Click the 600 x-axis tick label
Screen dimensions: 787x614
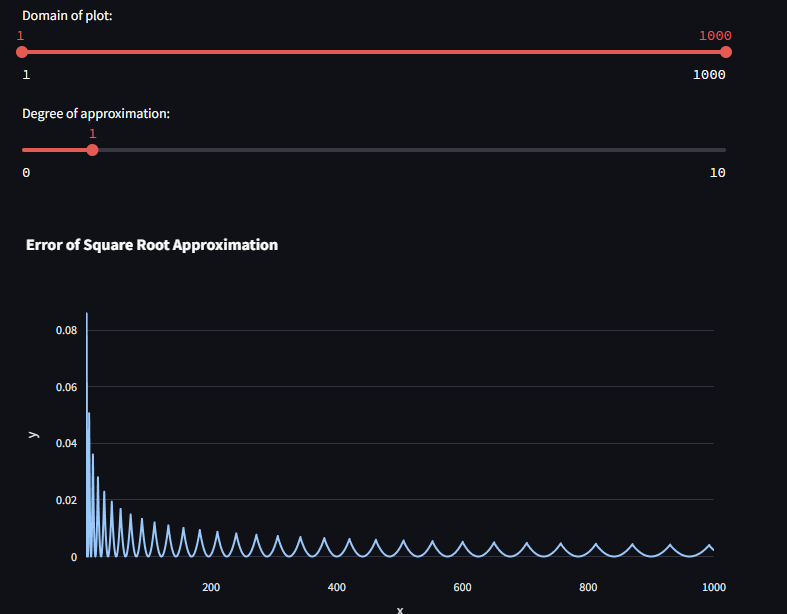[x=462, y=587]
